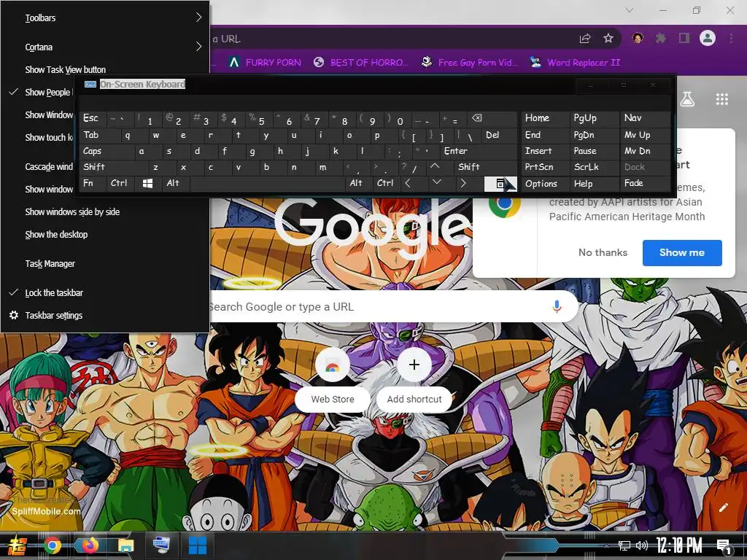Image resolution: width=747 pixels, height=560 pixels.
Task: Click the customize Chrome pencil icon
Action: point(723,507)
